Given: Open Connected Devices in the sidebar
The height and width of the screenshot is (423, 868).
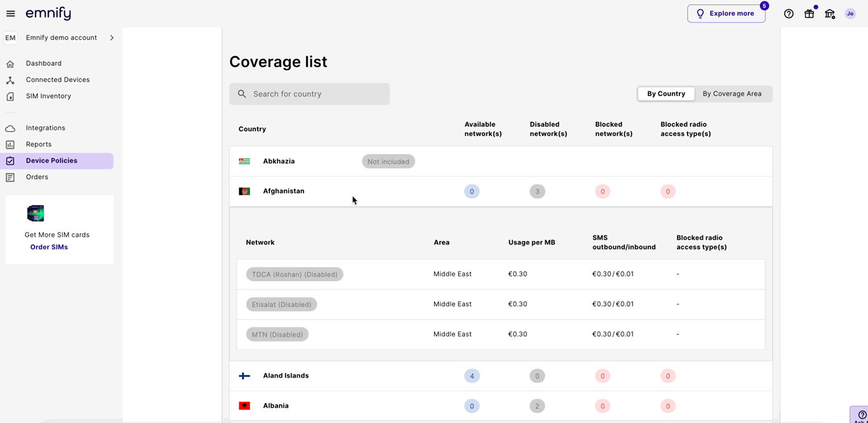Looking at the screenshot, I should (58, 80).
